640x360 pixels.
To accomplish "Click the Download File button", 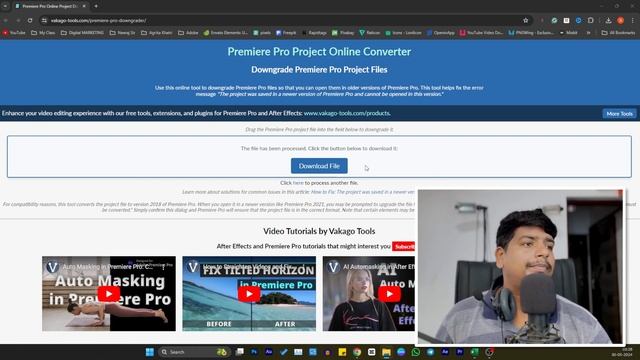I will pyautogui.click(x=319, y=166).
